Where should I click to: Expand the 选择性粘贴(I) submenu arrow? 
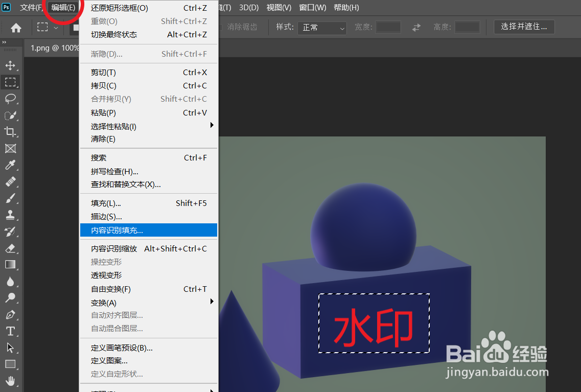(212, 125)
